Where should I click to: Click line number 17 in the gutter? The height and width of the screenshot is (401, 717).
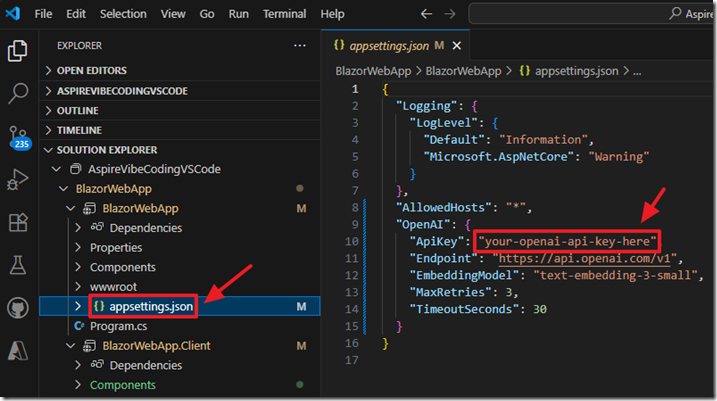(352, 360)
